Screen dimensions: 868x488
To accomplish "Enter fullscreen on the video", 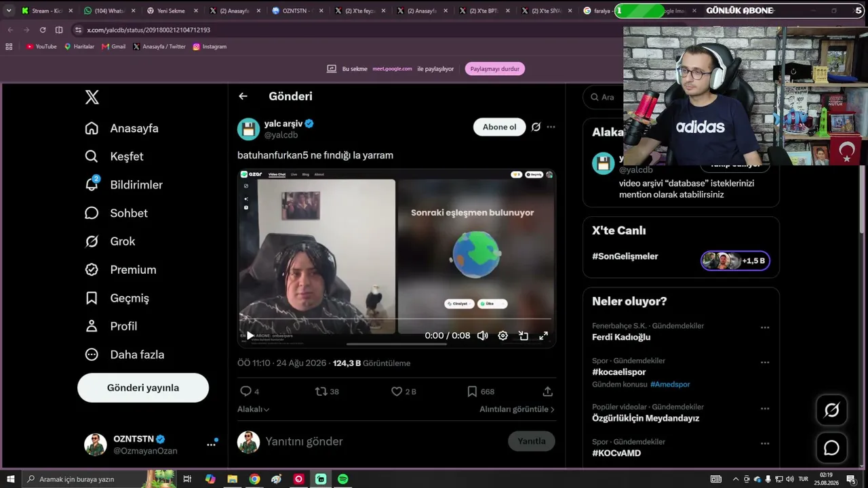I will [x=543, y=335].
